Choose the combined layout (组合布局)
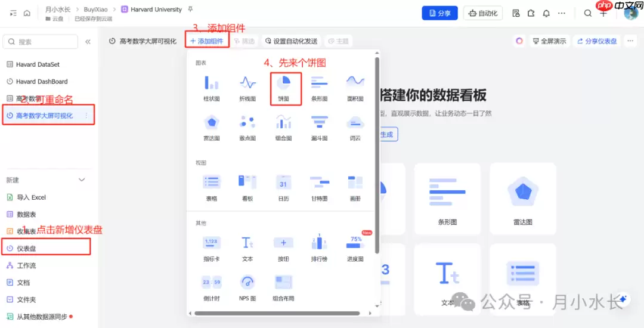This screenshot has height=328, width=644. (283, 288)
